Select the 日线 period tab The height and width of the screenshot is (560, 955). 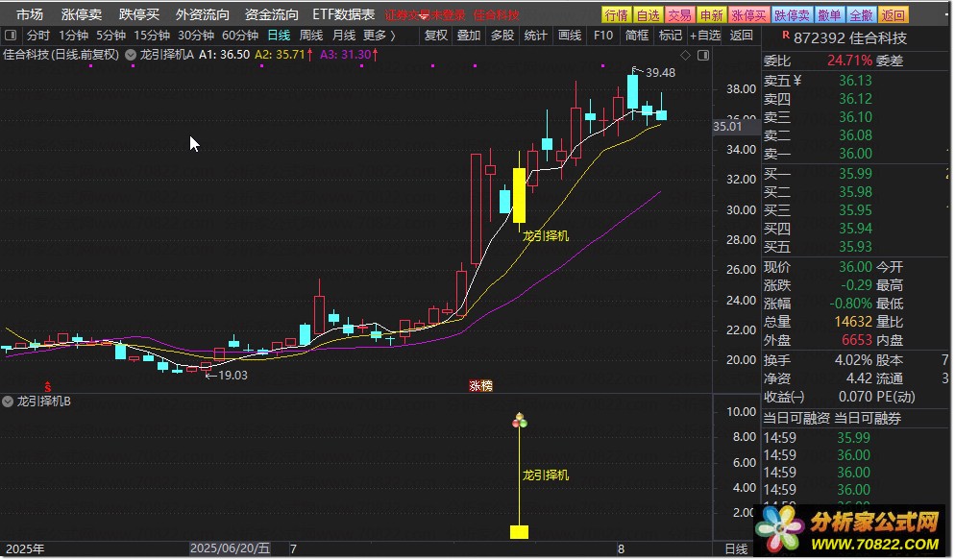(x=279, y=36)
